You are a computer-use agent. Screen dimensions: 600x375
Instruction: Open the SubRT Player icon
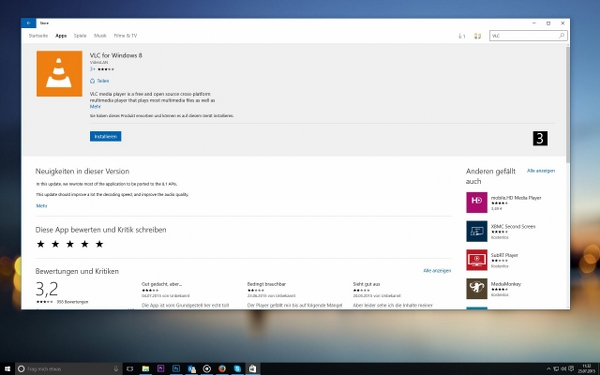pyautogui.click(x=477, y=260)
